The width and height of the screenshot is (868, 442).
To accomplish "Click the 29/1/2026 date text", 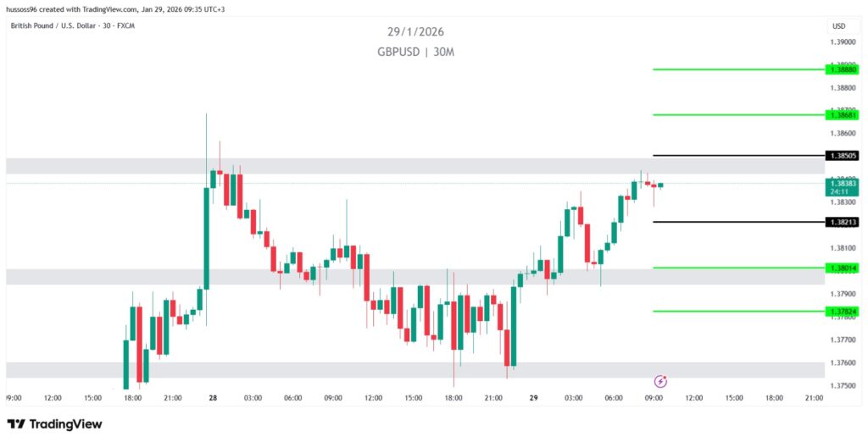I will coord(415,32).
